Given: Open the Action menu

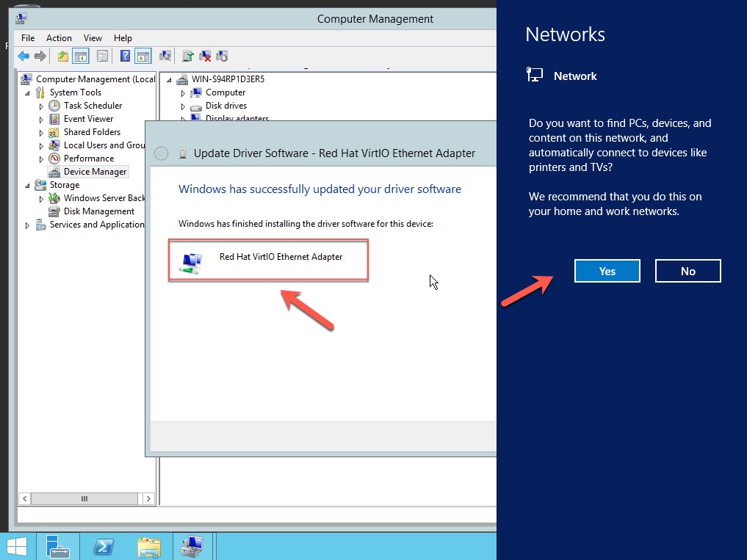Looking at the screenshot, I should pyautogui.click(x=59, y=38).
